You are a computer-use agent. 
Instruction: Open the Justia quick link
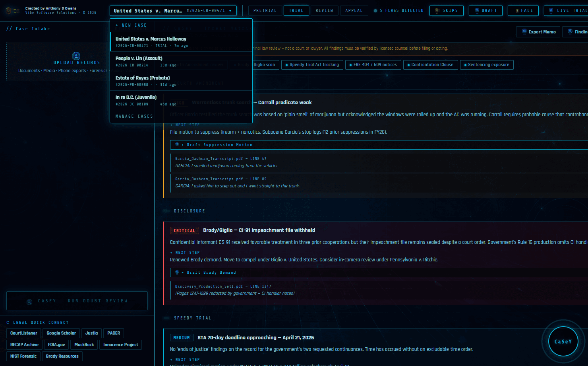pyautogui.click(x=91, y=333)
